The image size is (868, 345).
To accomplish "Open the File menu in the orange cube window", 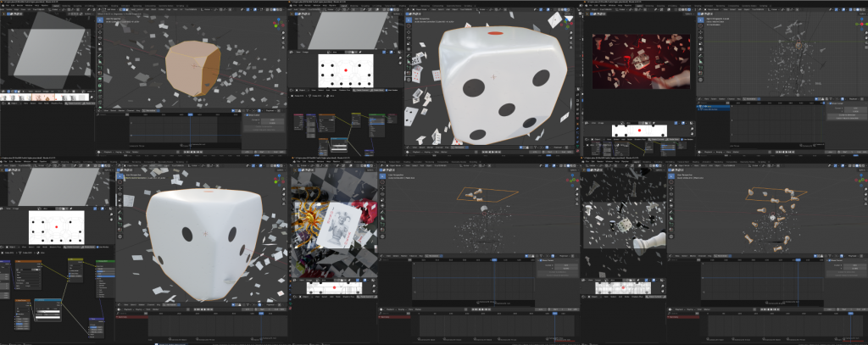I will tap(8, 3).
